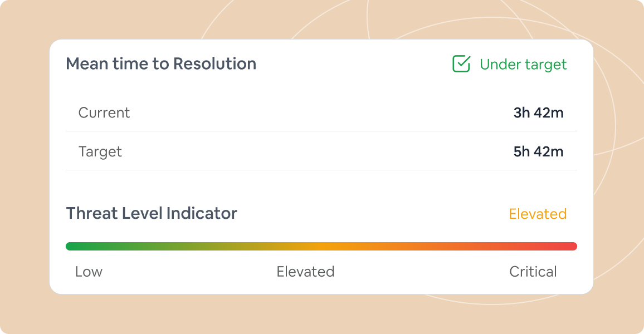Image resolution: width=644 pixels, height=334 pixels.
Task: Click the Threat Level Indicator heading
Action: tap(152, 213)
